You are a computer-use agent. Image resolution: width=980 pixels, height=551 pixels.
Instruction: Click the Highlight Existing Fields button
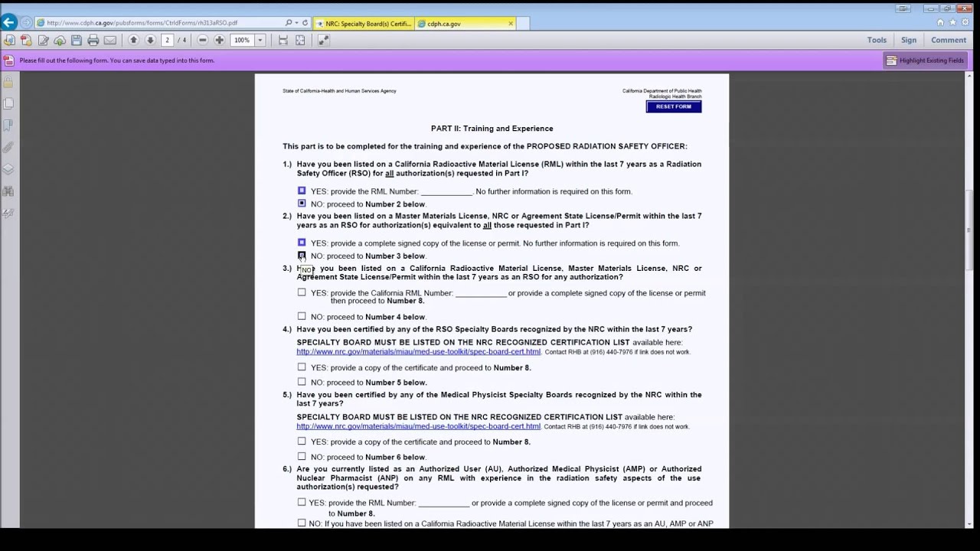(x=924, y=60)
